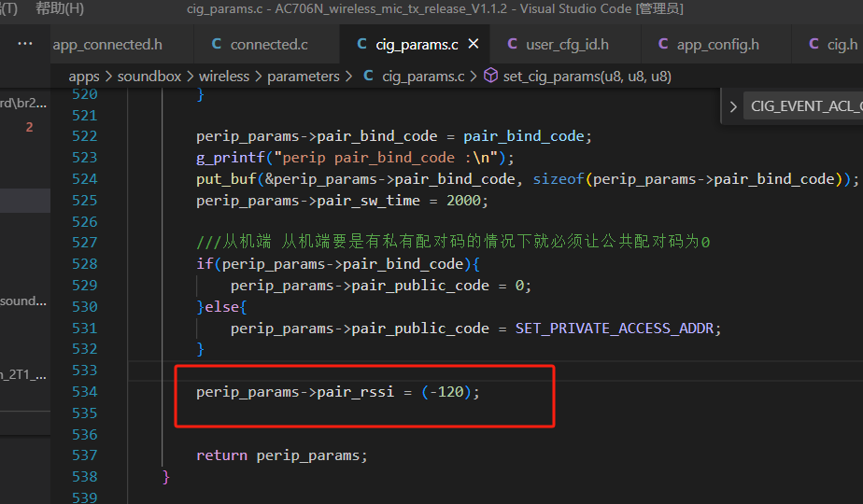Screen dimensions: 863x504
Task: Click the C icon on app_config.h tab
Action: pyautogui.click(x=663, y=44)
